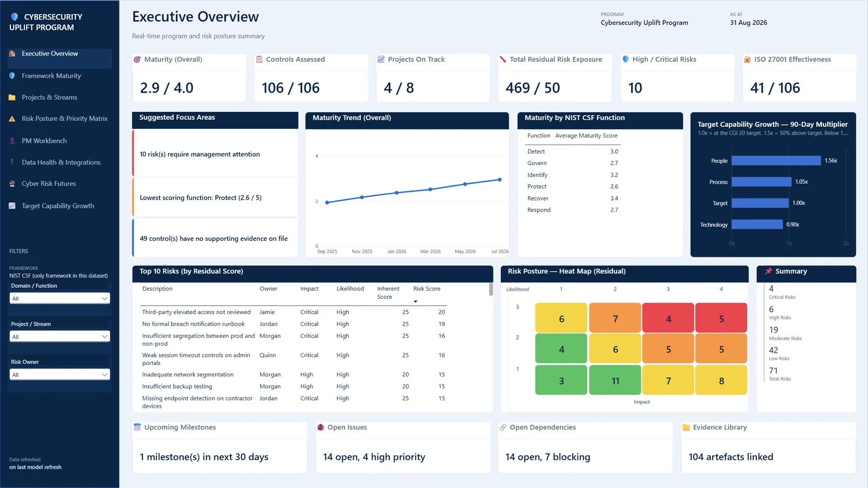
Task: Click the Open Issues bug icon
Action: (x=321, y=427)
